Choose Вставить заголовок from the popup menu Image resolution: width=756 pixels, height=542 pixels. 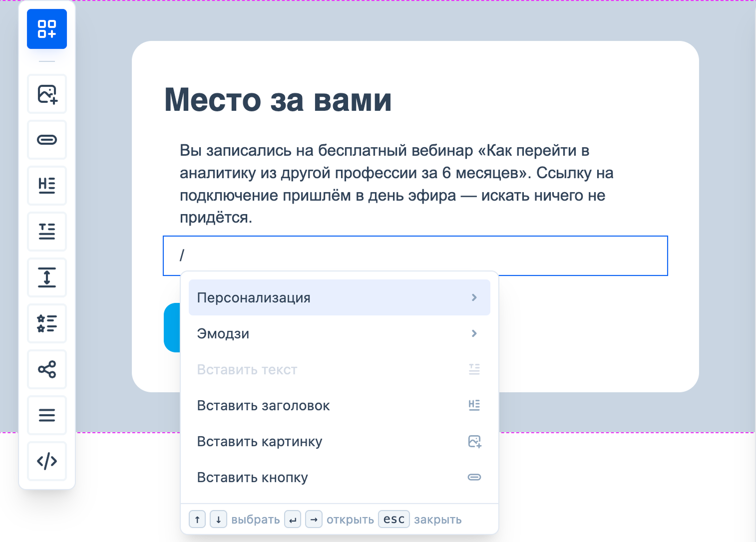tap(340, 405)
